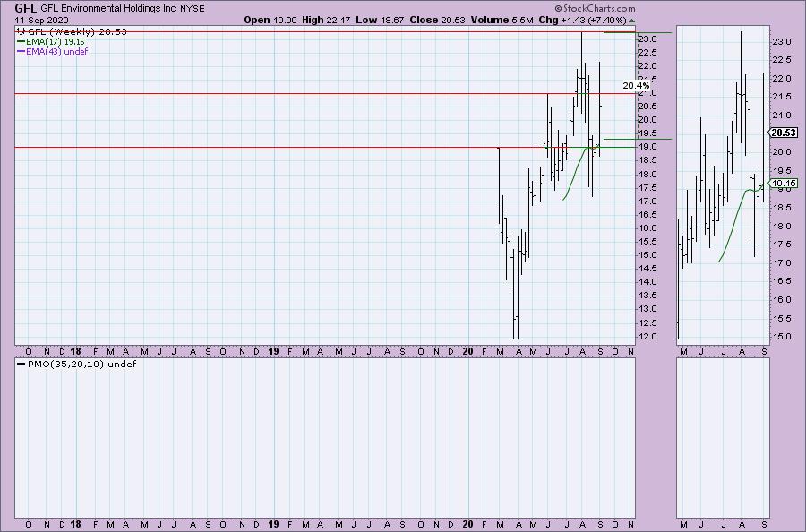
Task: Click the boxed 19.15 EMA tag in the zoom panel
Action: point(784,183)
